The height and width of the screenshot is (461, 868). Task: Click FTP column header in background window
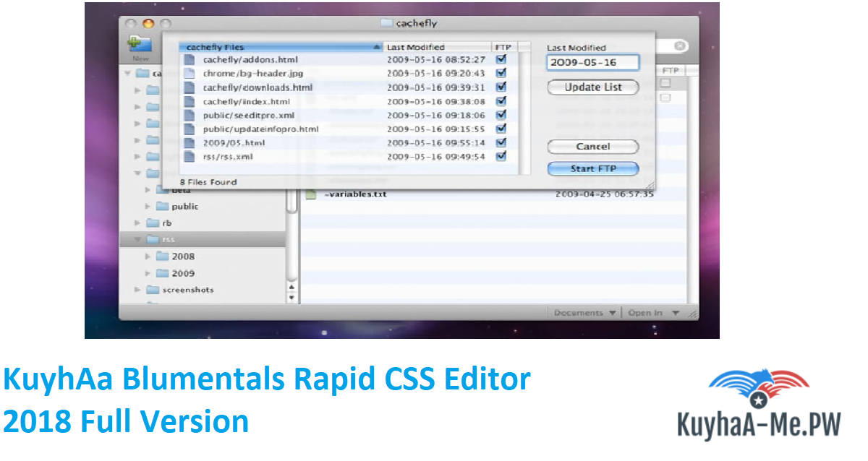pyautogui.click(x=671, y=70)
